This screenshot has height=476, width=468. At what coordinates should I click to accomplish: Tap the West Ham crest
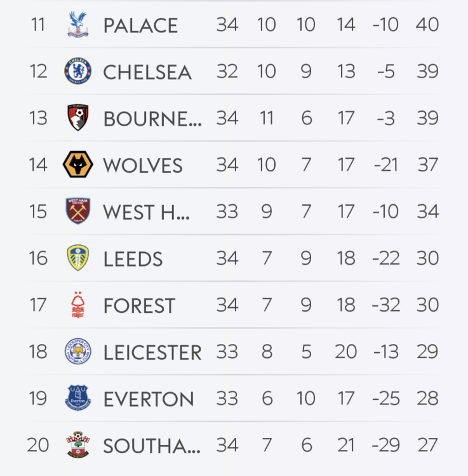77,211
